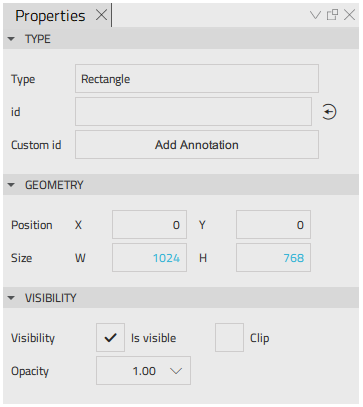363x407 pixels.
Task: Click the Height field showing 768
Action: tap(273, 258)
